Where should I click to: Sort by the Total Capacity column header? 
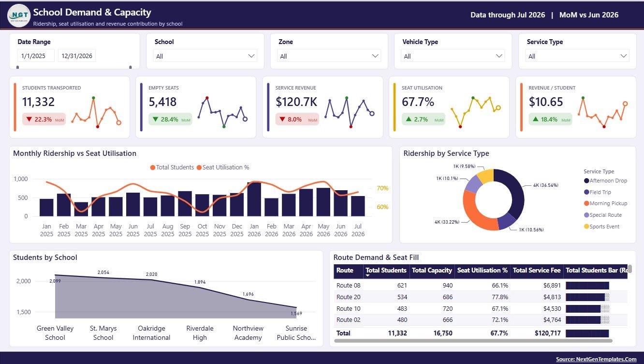432,271
